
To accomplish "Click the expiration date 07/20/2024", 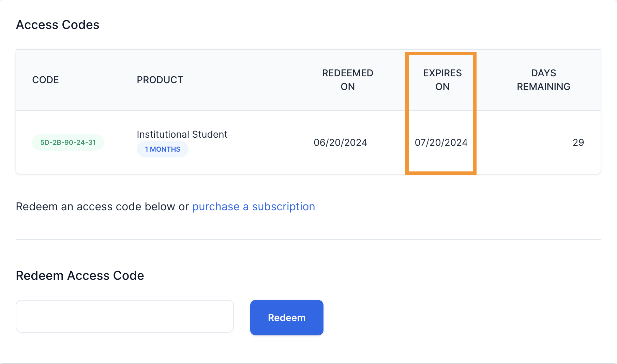I will (x=441, y=142).
